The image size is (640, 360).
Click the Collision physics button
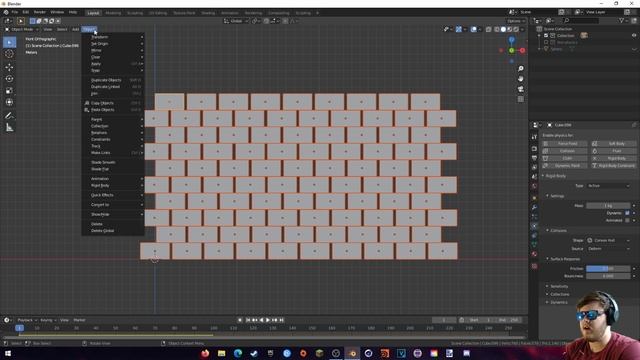[x=565, y=151]
